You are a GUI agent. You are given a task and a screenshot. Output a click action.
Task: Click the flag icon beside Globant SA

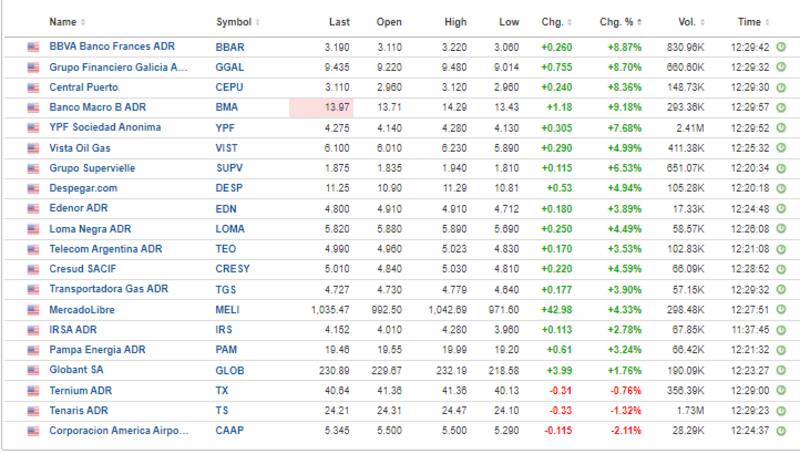(x=33, y=370)
